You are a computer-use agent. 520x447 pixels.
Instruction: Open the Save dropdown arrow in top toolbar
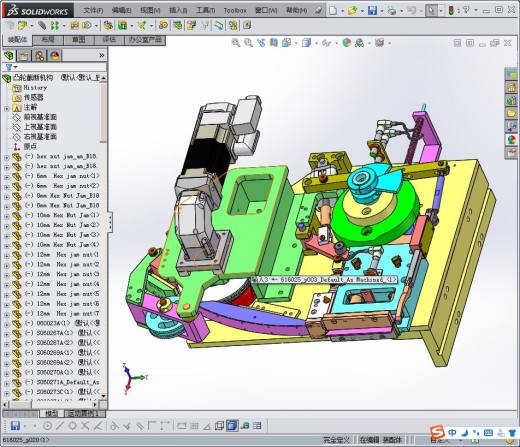click(381, 11)
